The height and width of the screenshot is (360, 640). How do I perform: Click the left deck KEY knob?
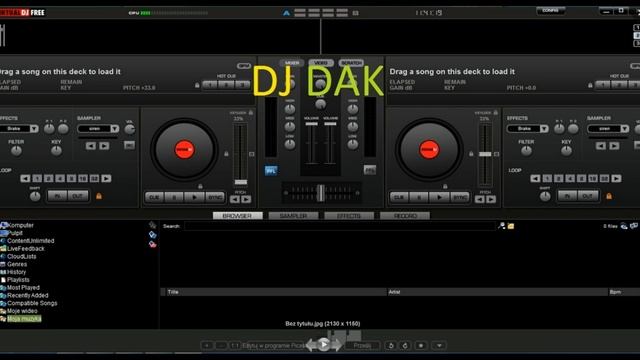coord(56,151)
